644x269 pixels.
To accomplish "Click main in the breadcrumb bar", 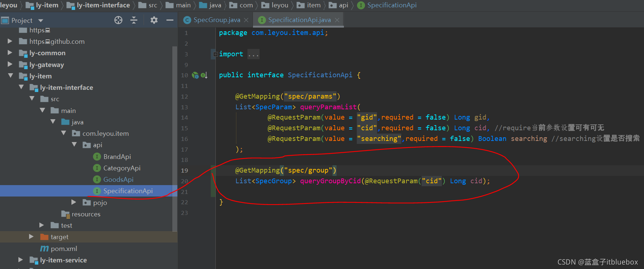I will pos(183,5).
